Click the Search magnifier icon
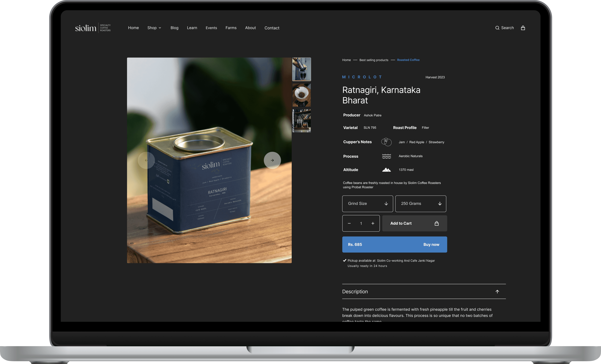 click(497, 28)
